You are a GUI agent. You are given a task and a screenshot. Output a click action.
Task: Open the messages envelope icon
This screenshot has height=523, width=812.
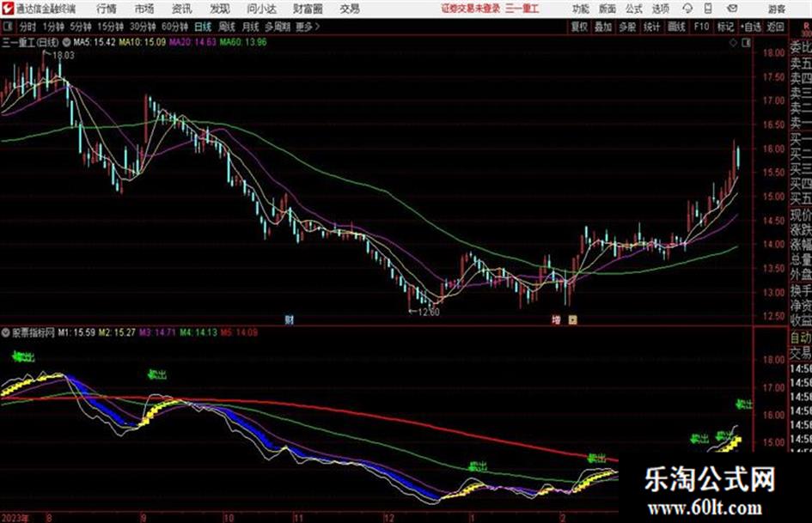click(x=732, y=9)
